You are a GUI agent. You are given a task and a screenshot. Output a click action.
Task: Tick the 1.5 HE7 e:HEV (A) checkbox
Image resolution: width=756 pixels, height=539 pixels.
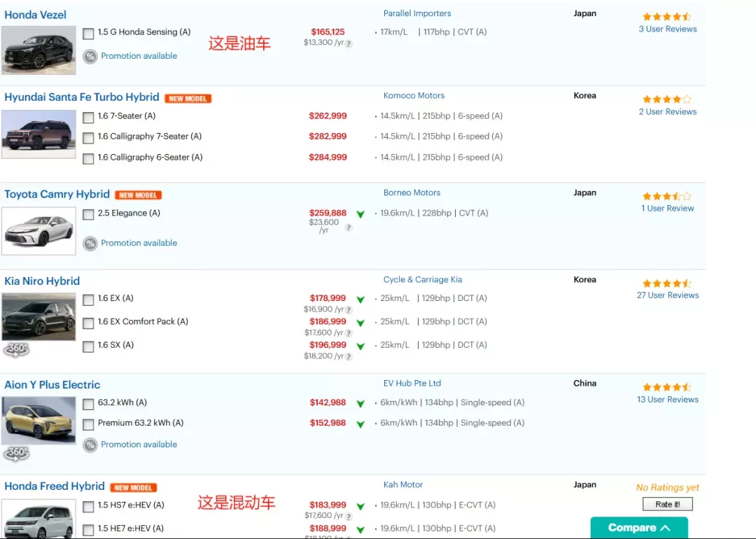click(88, 530)
